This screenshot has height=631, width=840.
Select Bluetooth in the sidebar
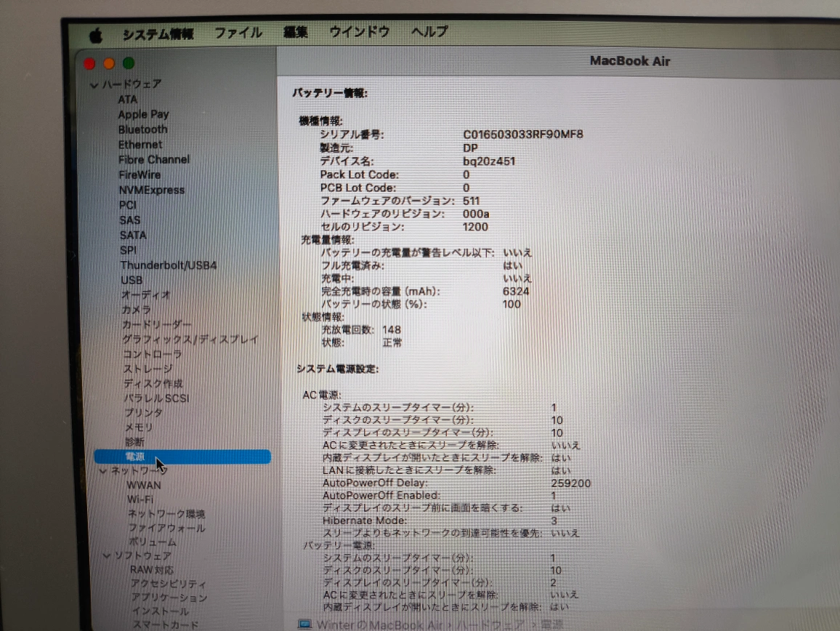(x=143, y=129)
